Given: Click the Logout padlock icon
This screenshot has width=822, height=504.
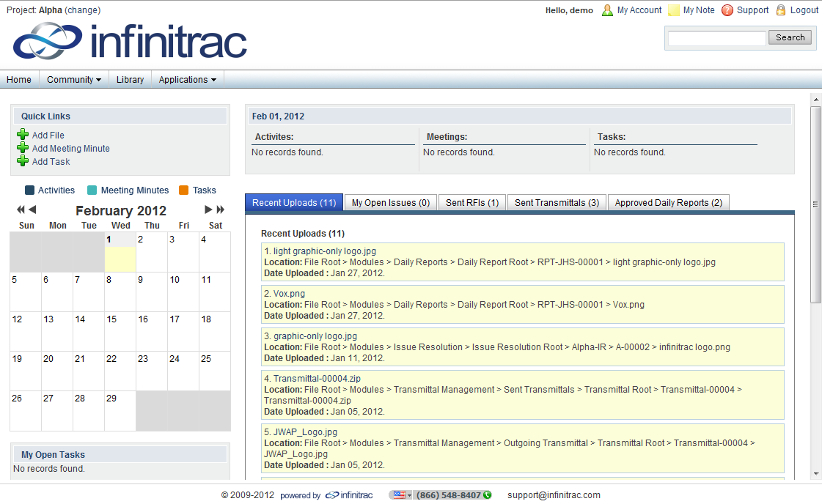Looking at the screenshot, I should (x=781, y=10).
